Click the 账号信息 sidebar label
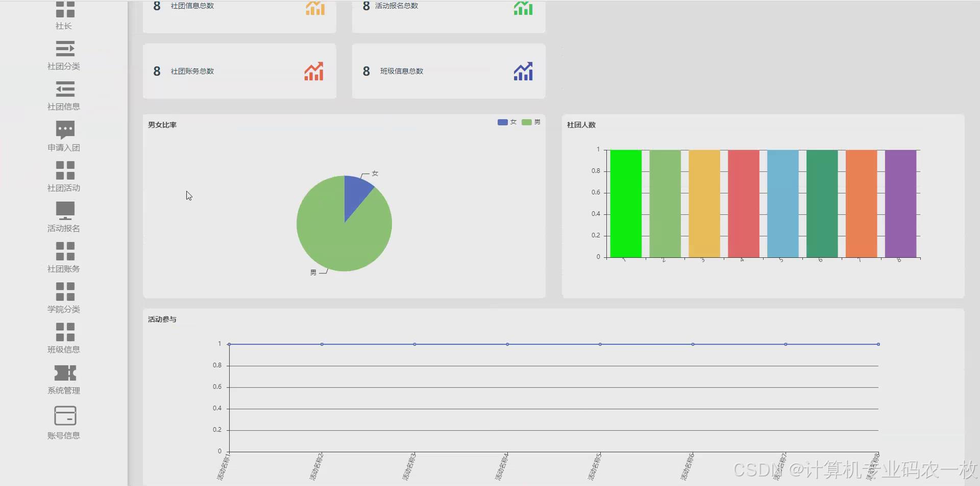The height and width of the screenshot is (486, 980). pos(64,435)
